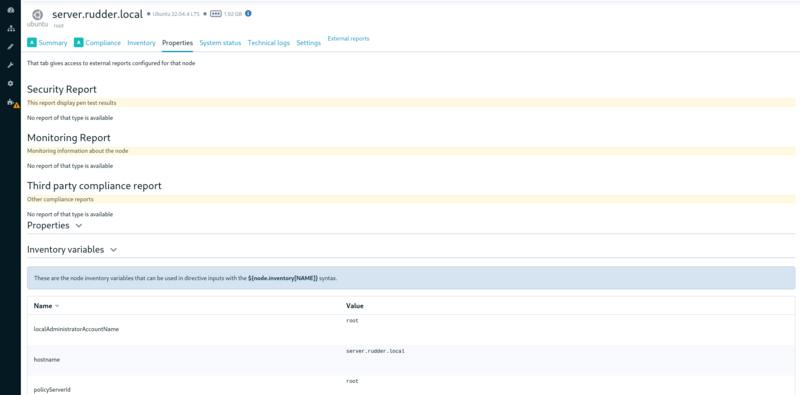Click the localAdministratorAccountName row name
Screen dimensions: 800x395
(x=77, y=329)
